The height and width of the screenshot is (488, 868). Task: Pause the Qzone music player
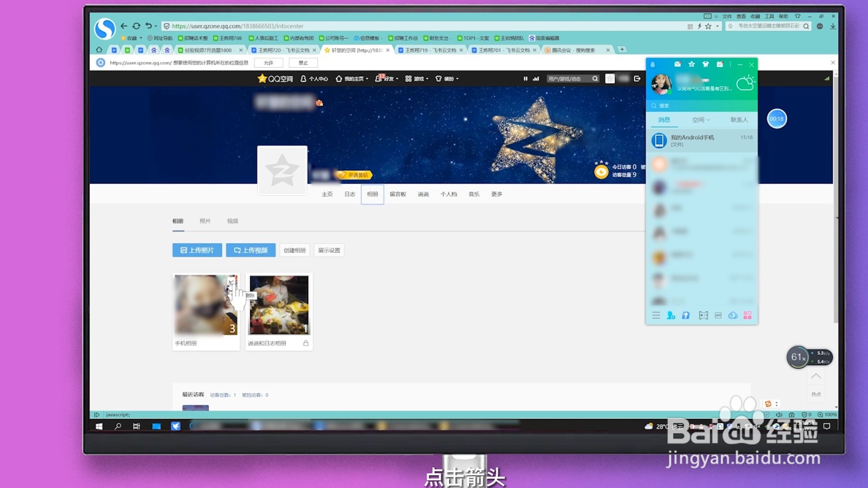(525, 79)
